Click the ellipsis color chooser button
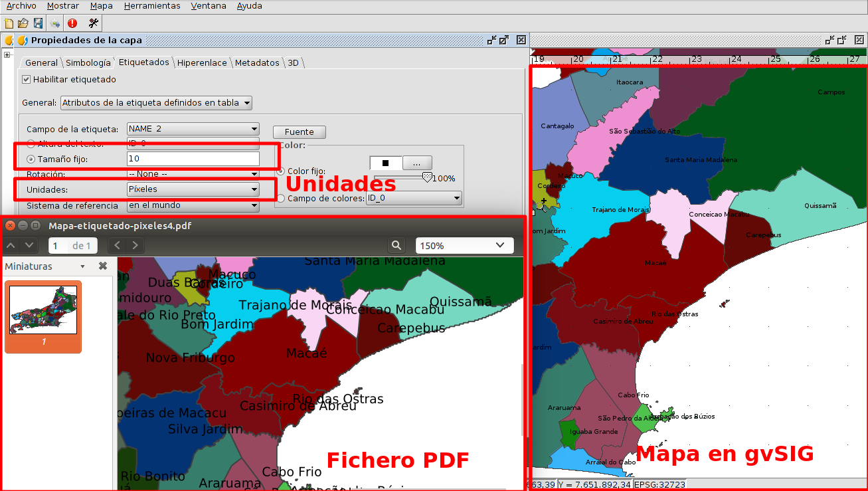 [x=416, y=163]
